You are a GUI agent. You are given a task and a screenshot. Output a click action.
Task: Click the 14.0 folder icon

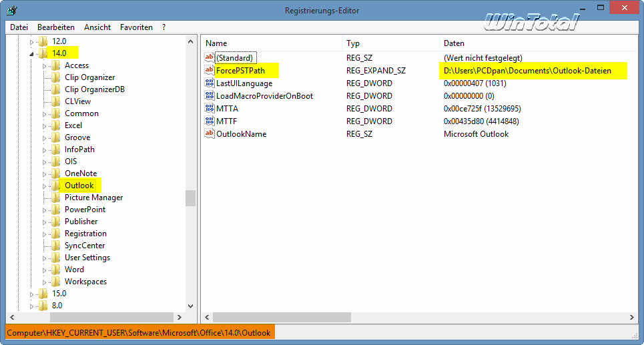[43, 53]
